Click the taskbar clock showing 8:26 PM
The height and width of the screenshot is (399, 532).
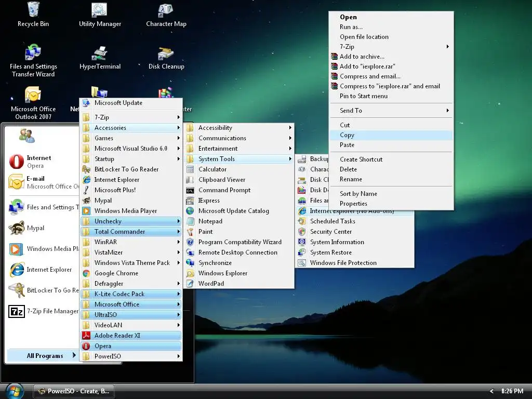tap(512, 391)
